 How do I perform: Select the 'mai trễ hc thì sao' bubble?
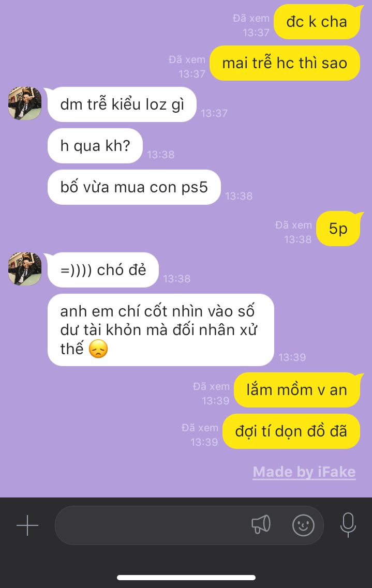tap(285, 63)
